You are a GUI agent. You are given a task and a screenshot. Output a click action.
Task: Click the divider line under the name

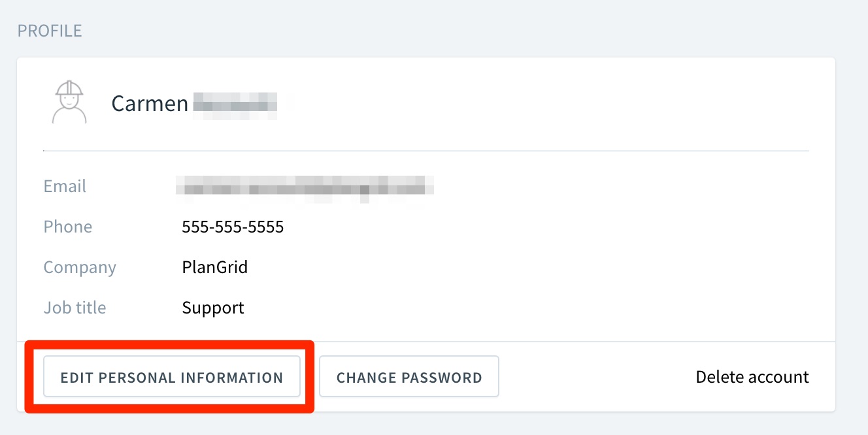[x=426, y=151]
